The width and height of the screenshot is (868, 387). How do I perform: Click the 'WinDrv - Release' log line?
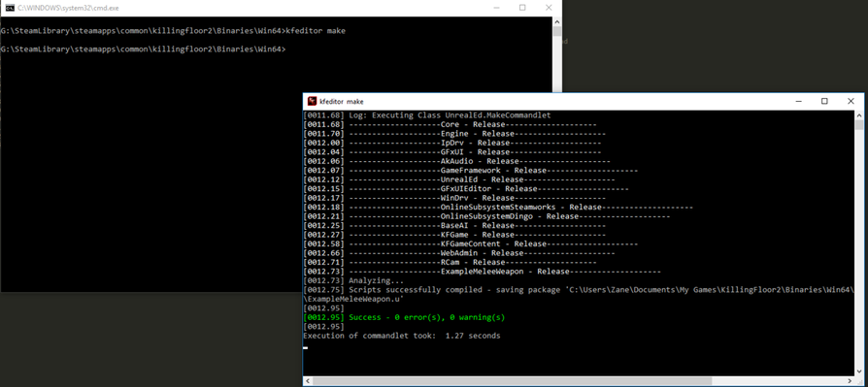(x=454, y=198)
